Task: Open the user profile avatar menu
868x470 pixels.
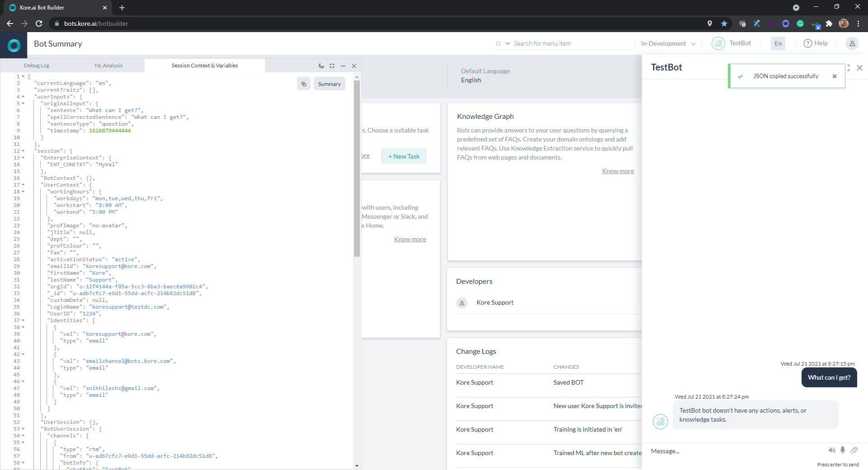Action: pos(852,43)
